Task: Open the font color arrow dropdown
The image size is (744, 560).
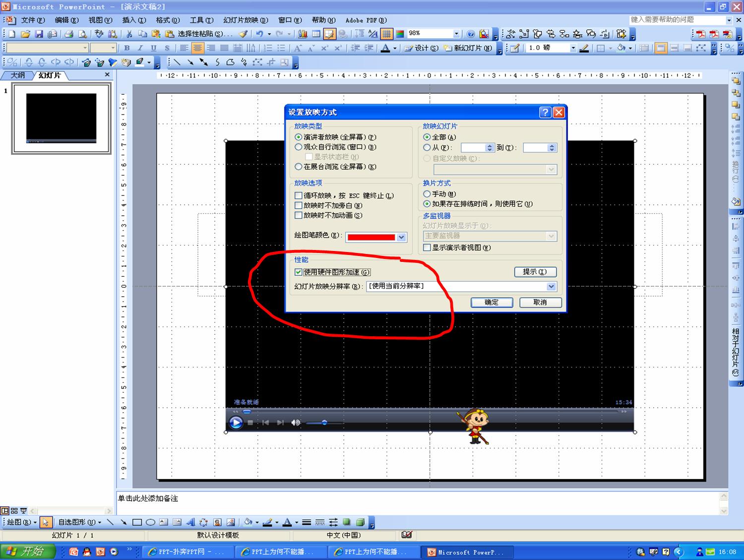Action: click(395, 48)
